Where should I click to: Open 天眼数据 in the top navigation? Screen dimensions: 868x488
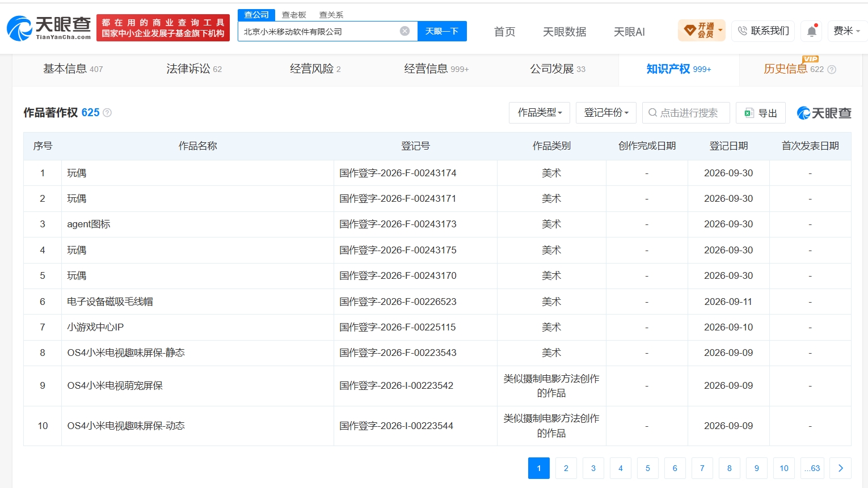coord(564,32)
